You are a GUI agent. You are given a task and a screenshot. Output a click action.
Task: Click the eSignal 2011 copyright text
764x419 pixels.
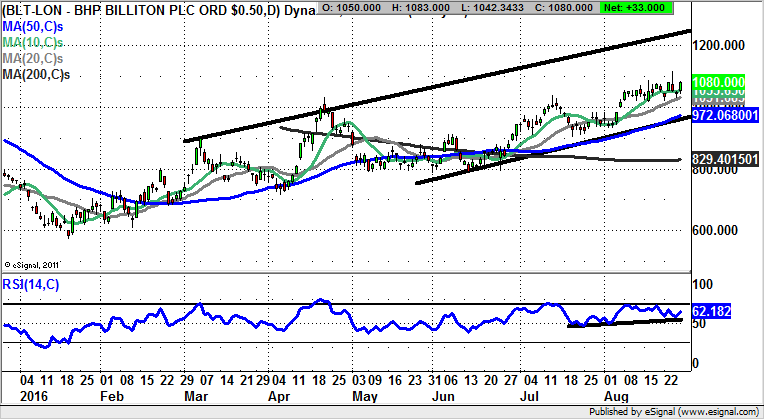35,264
